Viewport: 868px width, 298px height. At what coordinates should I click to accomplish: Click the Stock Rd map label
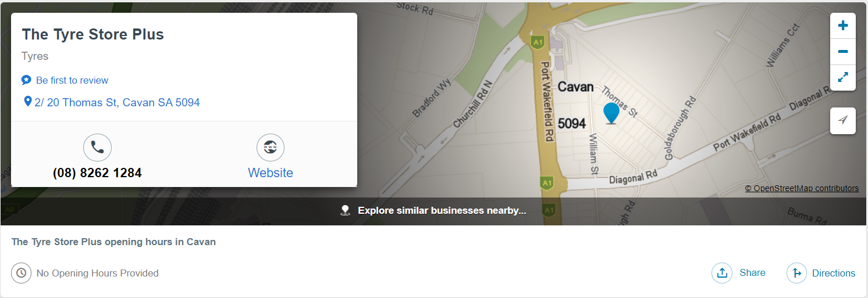coord(416,7)
